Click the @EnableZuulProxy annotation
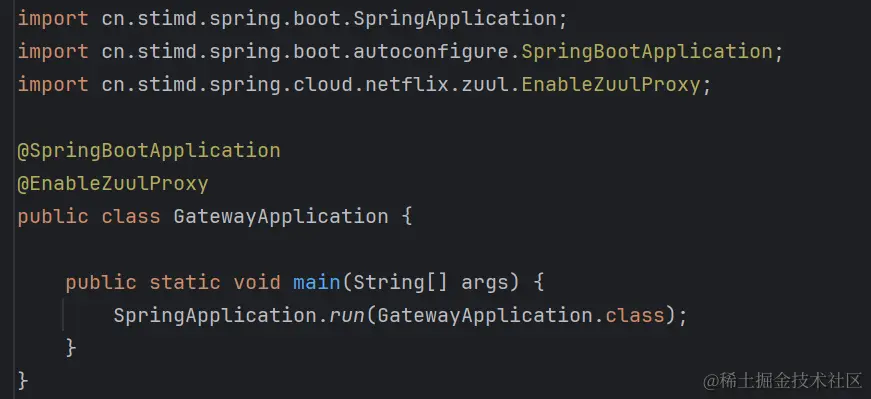This screenshot has height=399, width=871. [x=113, y=183]
